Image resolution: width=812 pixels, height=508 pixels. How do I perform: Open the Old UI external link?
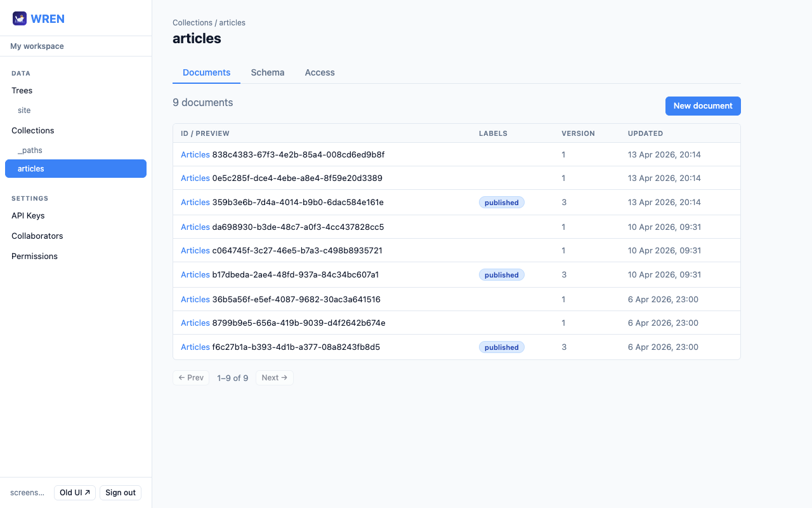click(x=74, y=493)
